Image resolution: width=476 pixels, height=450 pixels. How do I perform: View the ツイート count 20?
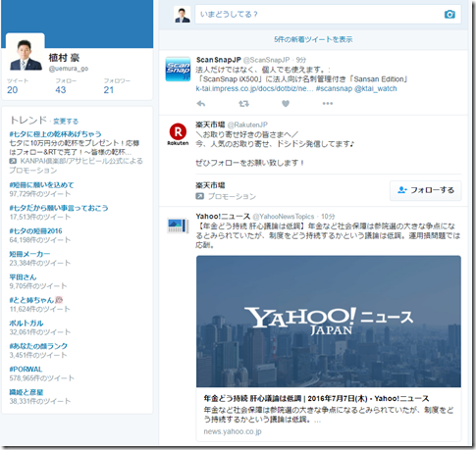13,90
